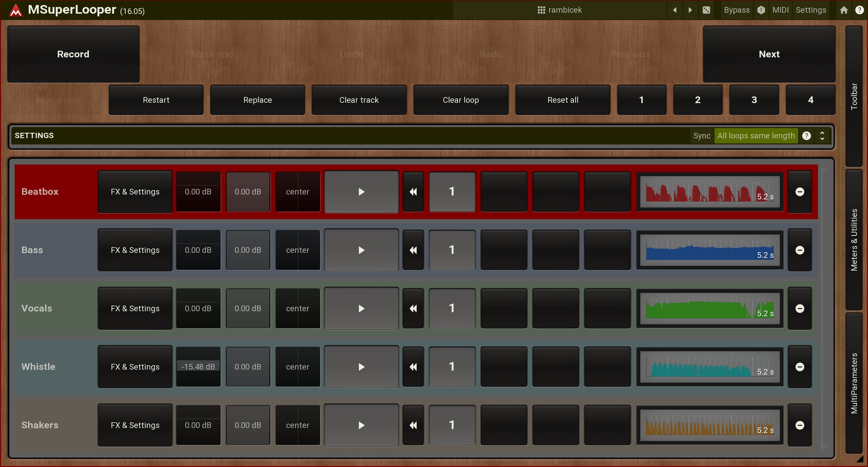Play the Bass track
The width and height of the screenshot is (868, 467).
[x=361, y=250]
